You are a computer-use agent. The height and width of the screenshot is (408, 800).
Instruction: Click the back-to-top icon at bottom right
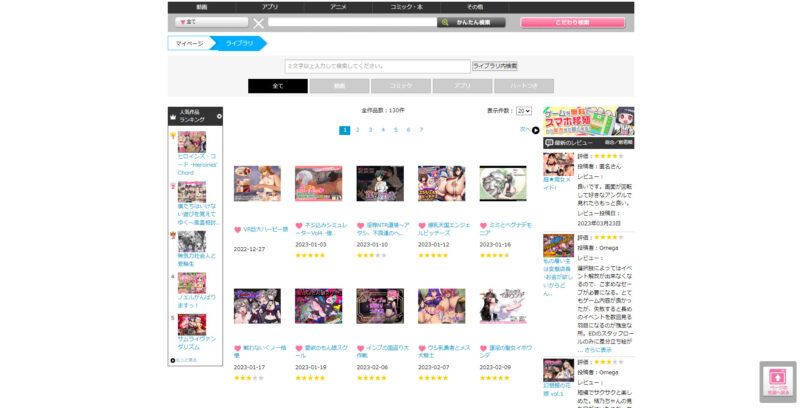click(x=776, y=380)
